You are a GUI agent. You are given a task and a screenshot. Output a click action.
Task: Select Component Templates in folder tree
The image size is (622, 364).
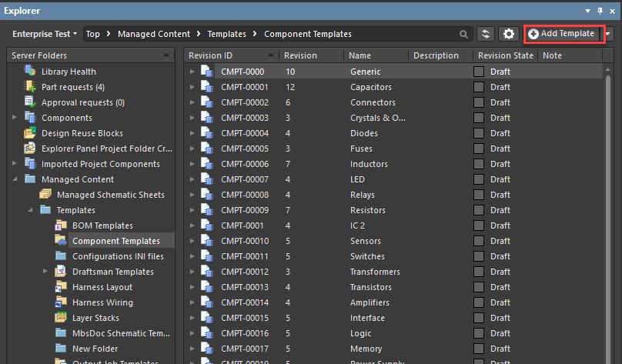[x=116, y=241]
